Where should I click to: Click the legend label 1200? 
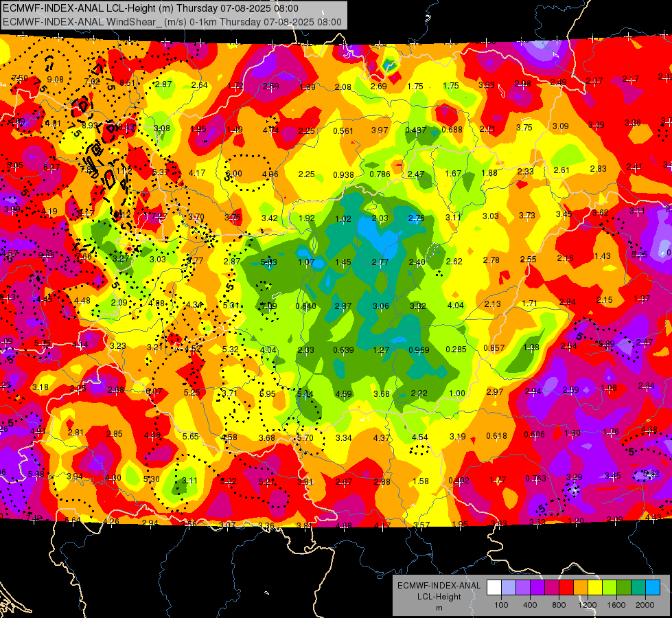tap(587, 605)
